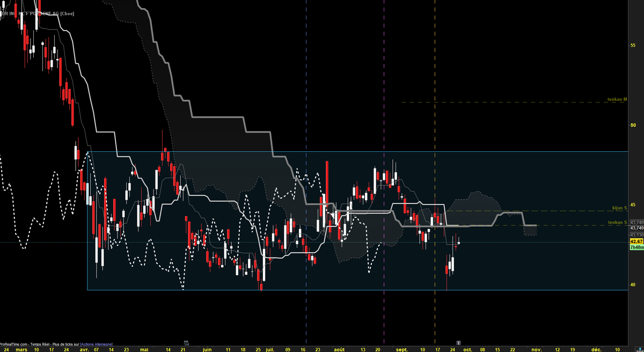Image resolution: width=644 pixels, height=352 pixels.
Task: Select the kijun S level label
Action: pos(619,207)
